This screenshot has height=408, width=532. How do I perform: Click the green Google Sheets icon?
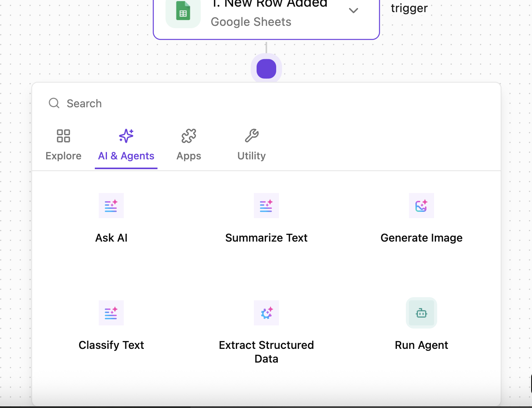click(183, 12)
